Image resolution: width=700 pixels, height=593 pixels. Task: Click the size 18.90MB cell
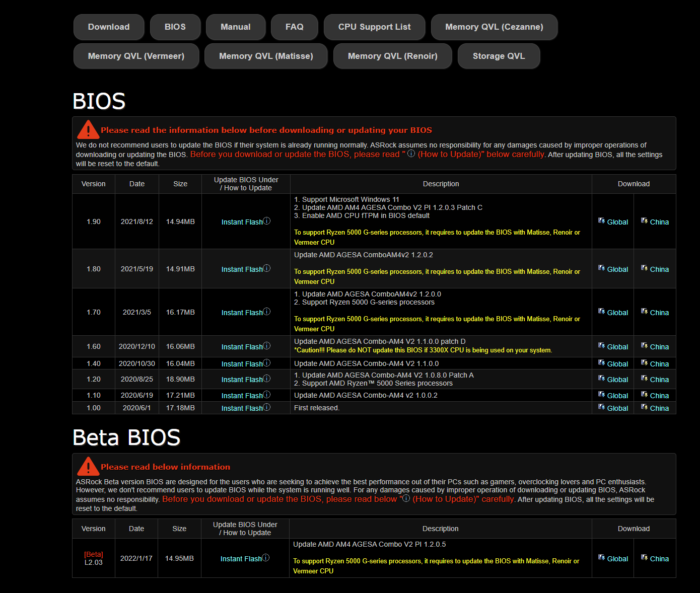(180, 379)
